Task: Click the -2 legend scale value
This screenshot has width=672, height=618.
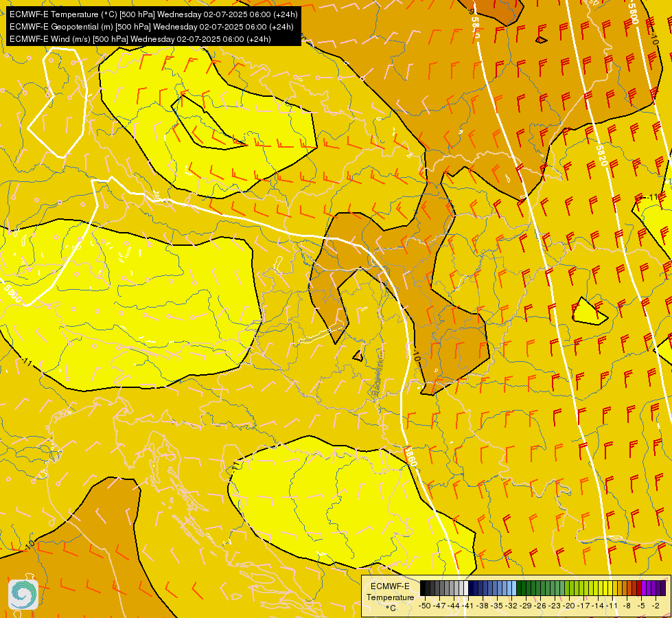Action: (656, 606)
